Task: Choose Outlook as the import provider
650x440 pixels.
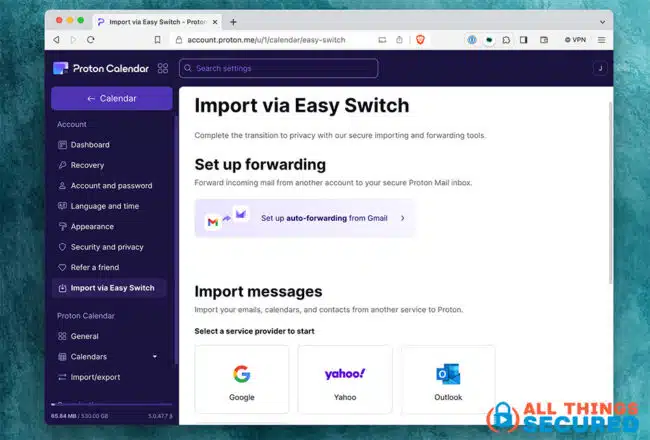Action: 448,379
